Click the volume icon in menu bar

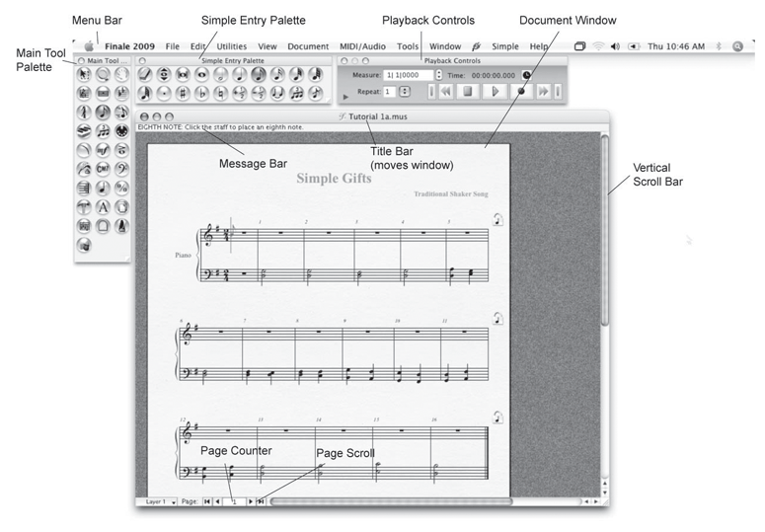click(615, 46)
